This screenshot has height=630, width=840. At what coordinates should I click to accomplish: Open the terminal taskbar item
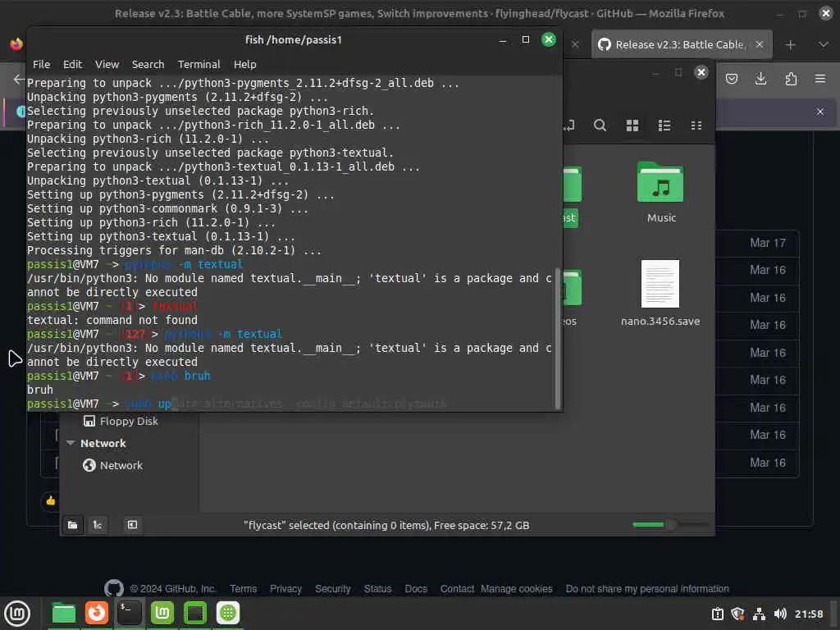(x=130, y=614)
